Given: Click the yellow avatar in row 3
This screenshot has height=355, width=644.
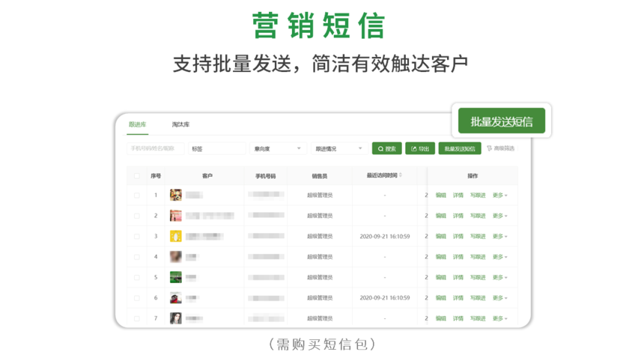Looking at the screenshot, I should 175,237.
